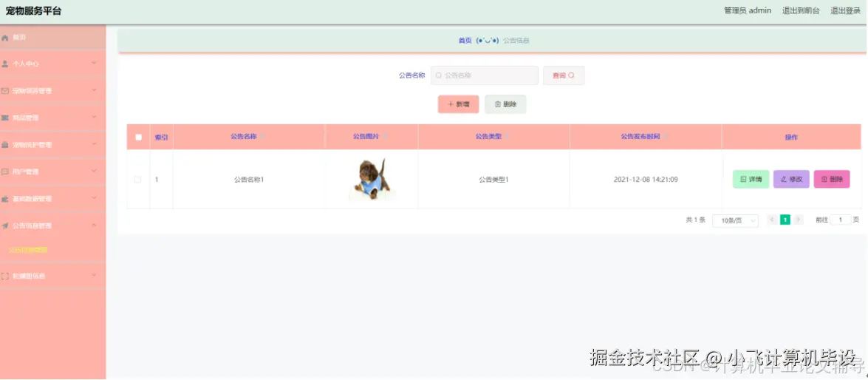Click the envelope icon in the sidebar
868x380 pixels.
click(x=5, y=91)
